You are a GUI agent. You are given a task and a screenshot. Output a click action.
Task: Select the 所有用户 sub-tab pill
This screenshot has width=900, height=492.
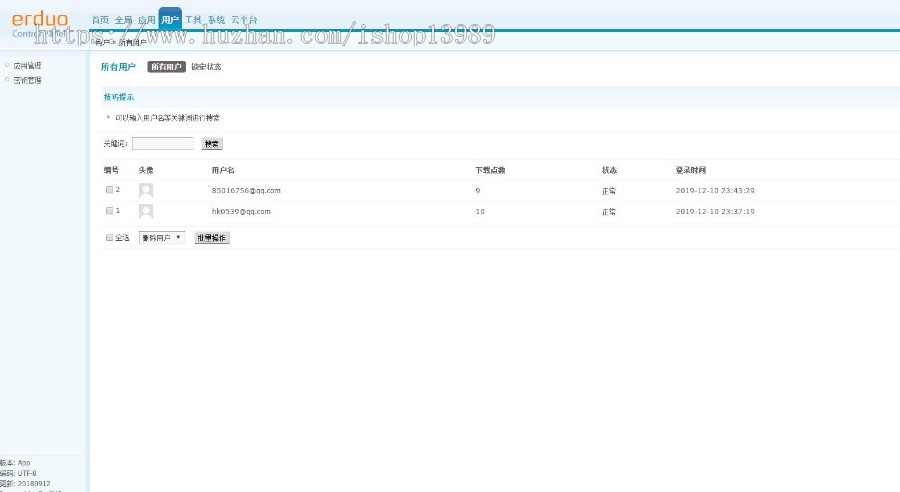pos(166,67)
